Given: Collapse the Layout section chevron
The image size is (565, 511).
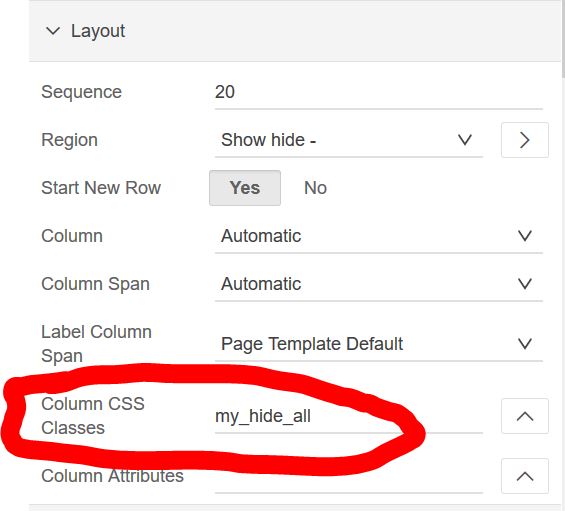Looking at the screenshot, I should coord(53,31).
